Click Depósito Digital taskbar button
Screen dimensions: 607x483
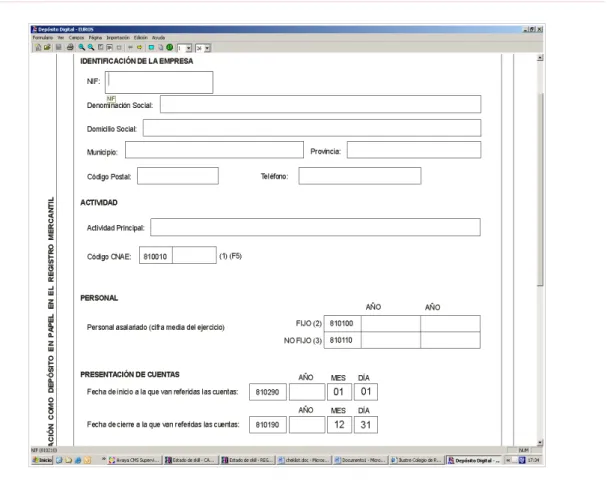(474, 460)
